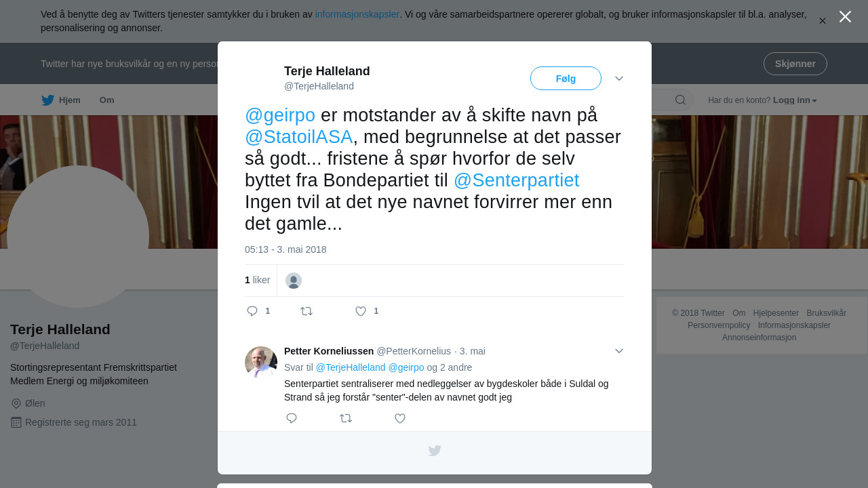Open the Om menu item

pyautogui.click(x=107, y=100)
